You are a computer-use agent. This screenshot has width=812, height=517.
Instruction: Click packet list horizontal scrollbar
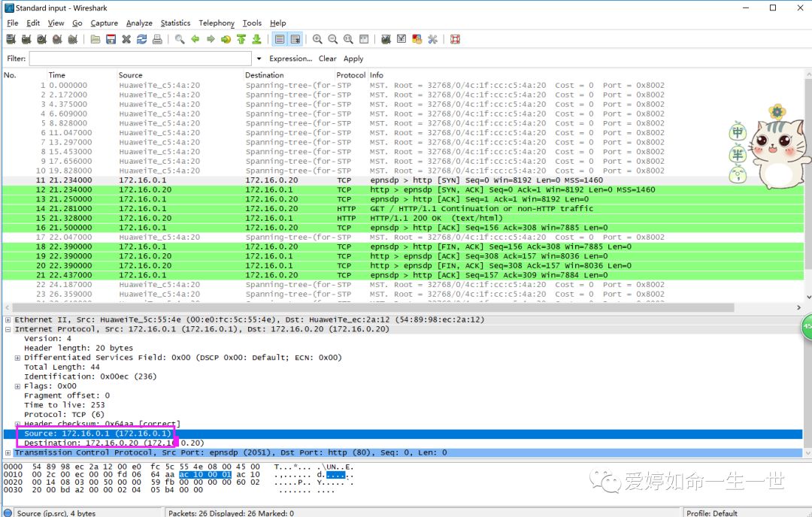click(x=373, y=307)
